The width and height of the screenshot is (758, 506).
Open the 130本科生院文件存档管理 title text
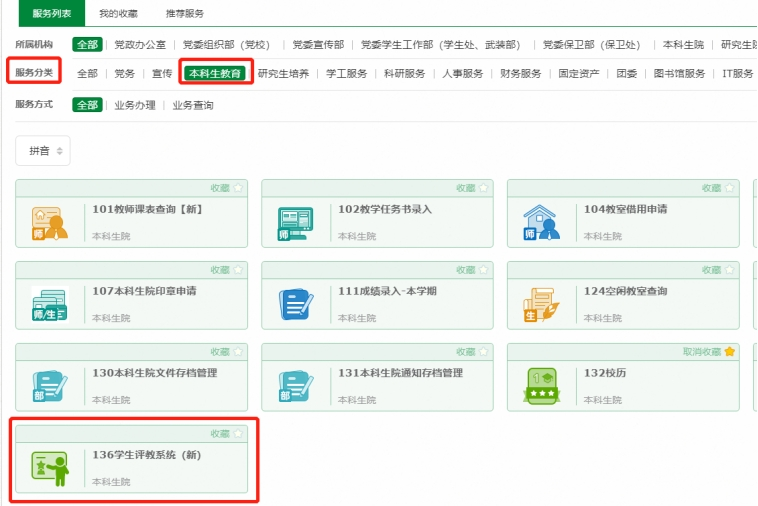[155, 373]
